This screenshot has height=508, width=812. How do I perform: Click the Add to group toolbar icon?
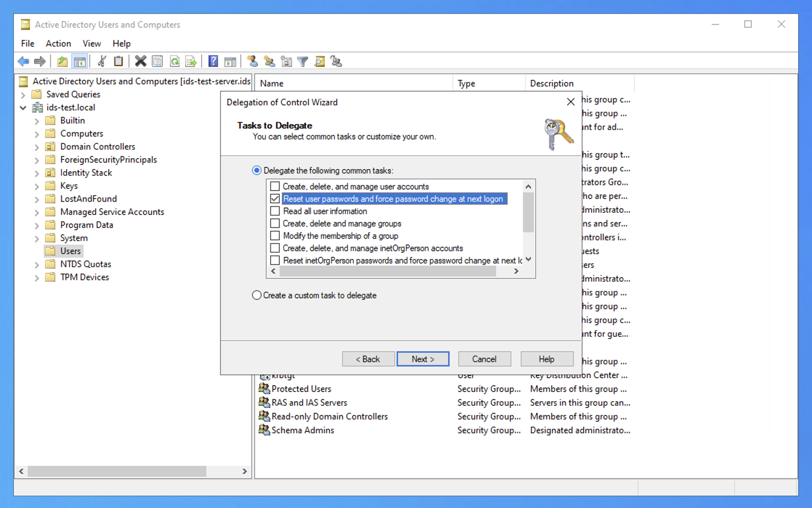point(336,61)
